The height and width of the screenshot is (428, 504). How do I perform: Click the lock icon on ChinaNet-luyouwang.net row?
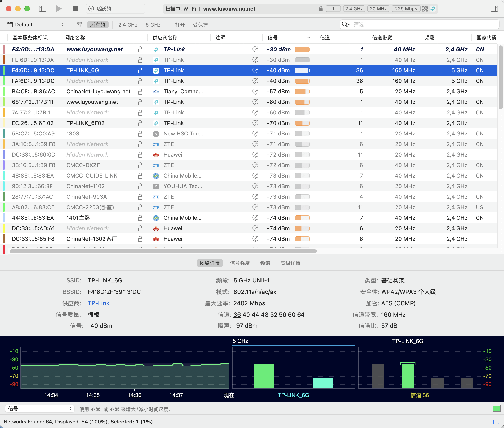(x=140, y=92)
